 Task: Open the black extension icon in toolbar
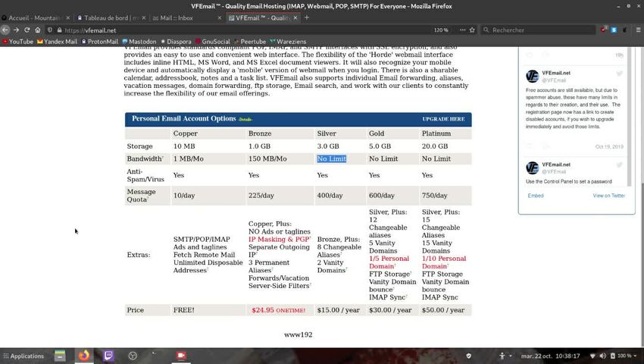pos(625,30)
